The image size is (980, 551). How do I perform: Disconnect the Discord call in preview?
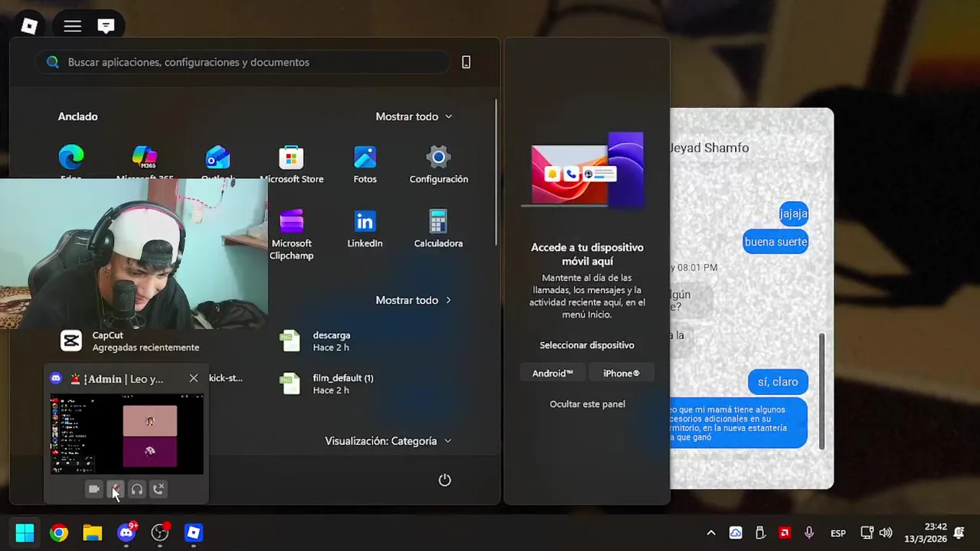(x=158, y=489)
